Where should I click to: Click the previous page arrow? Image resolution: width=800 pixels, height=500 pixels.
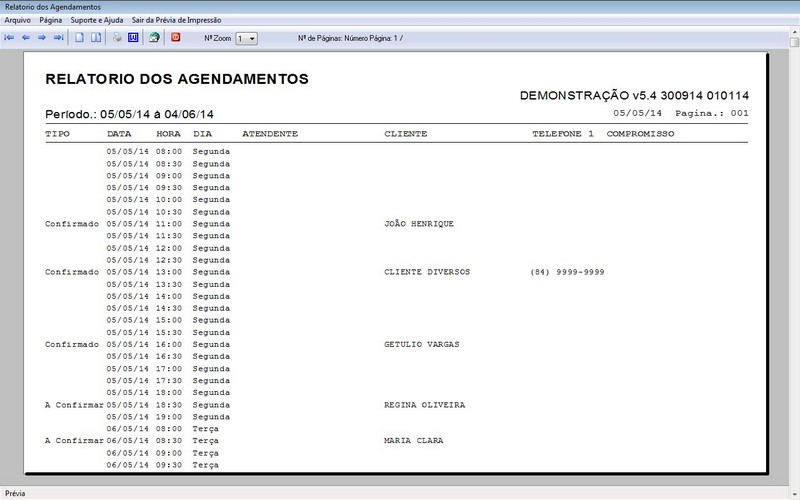tap(26, 38)
